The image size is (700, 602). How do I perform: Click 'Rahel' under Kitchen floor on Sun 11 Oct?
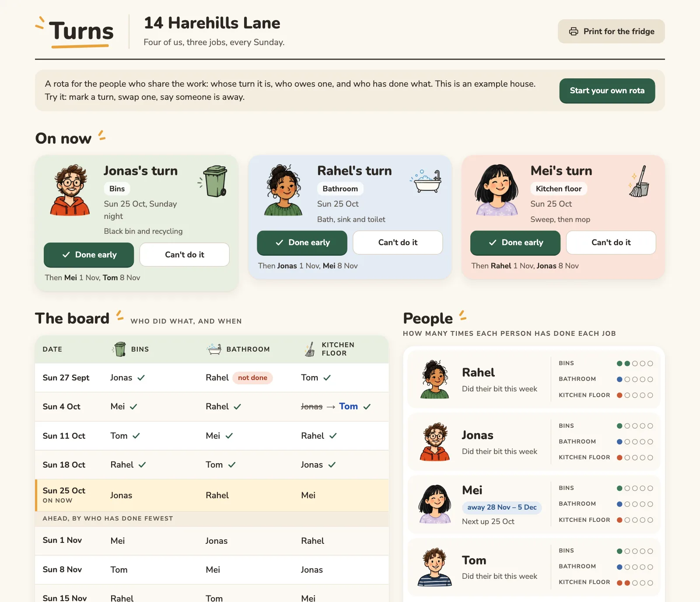(313, 436)
